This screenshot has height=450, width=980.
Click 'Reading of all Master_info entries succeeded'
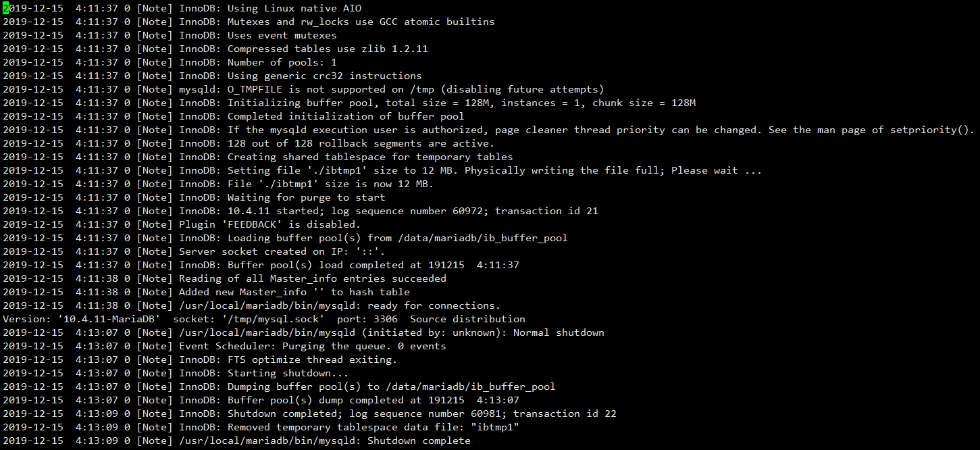pyautogui.click(x=313, y=278)
